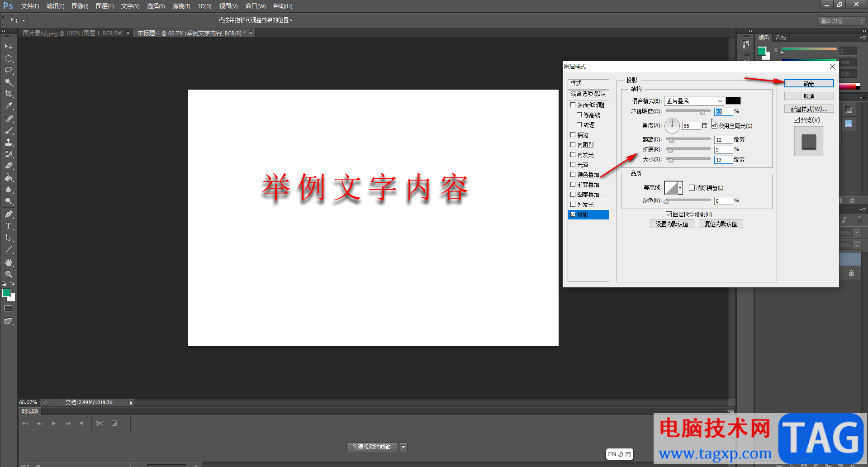Click the 不透明度 opacity slider
Viewport: 868px width, 467px height.
[x=688, y=111]
